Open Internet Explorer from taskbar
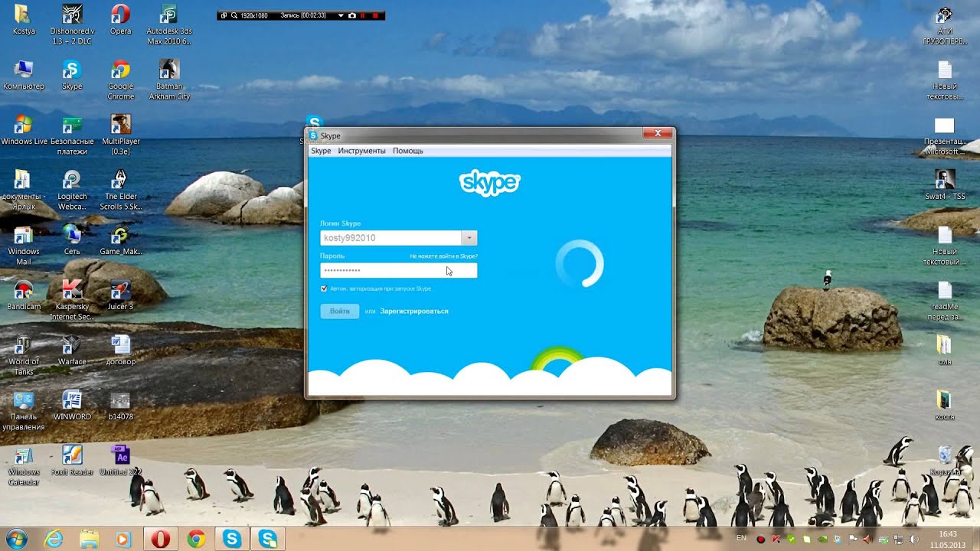 click(x=54, y=540)
